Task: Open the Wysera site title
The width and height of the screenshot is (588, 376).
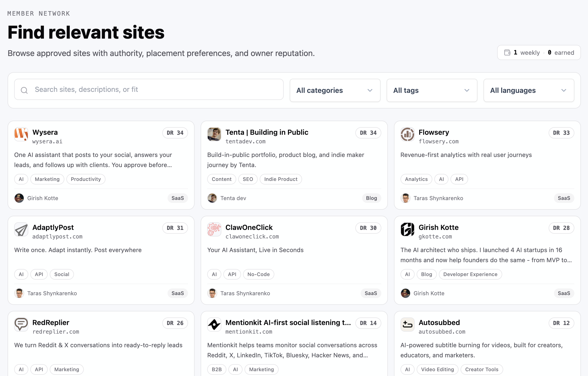Action: pyautogui.click(x=45, y=132)
